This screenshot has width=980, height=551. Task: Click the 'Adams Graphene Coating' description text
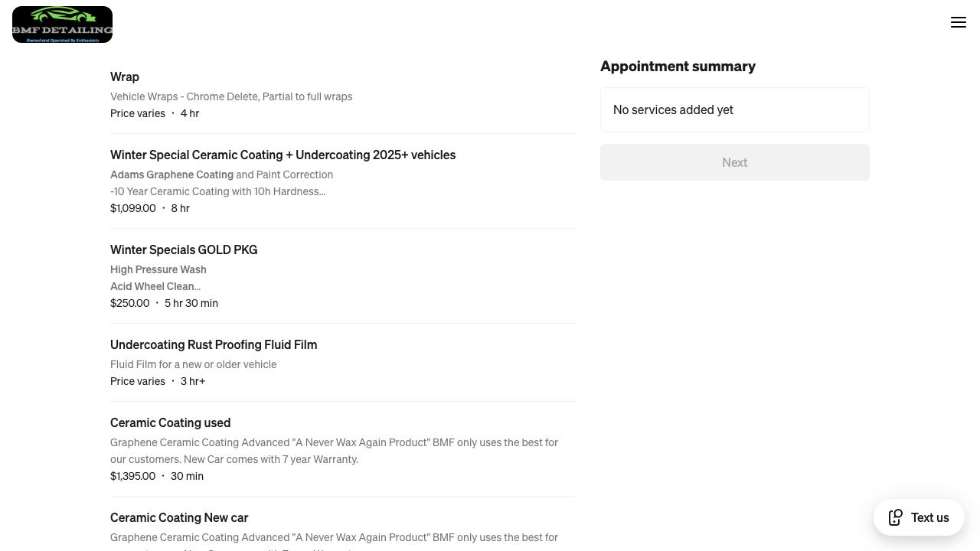[x=171, y=174]
